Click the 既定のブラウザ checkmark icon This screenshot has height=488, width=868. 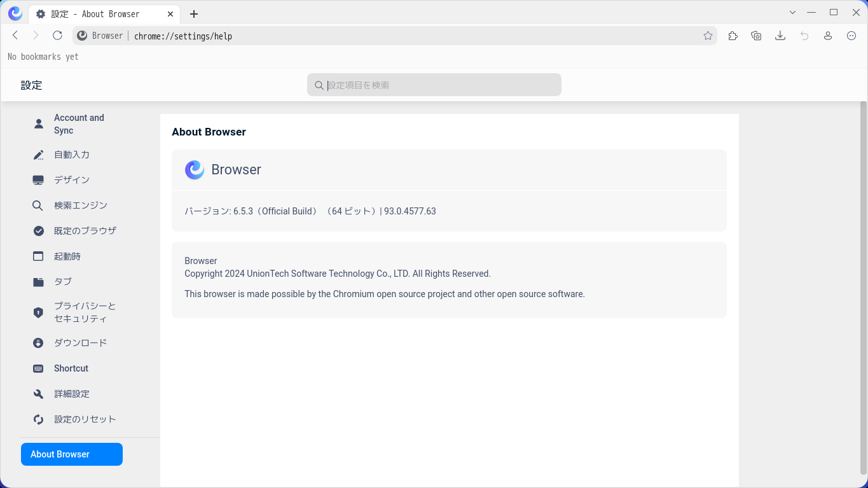39,231
